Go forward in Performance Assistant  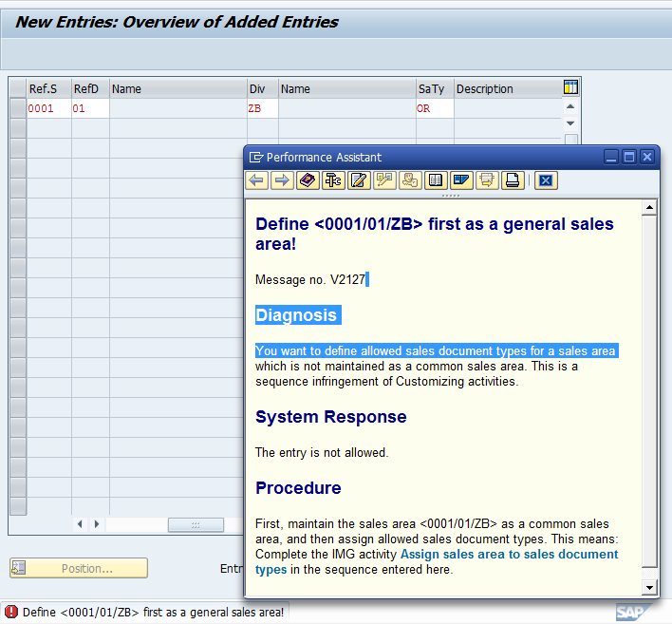pyautogui.click(x=282, y=180)
